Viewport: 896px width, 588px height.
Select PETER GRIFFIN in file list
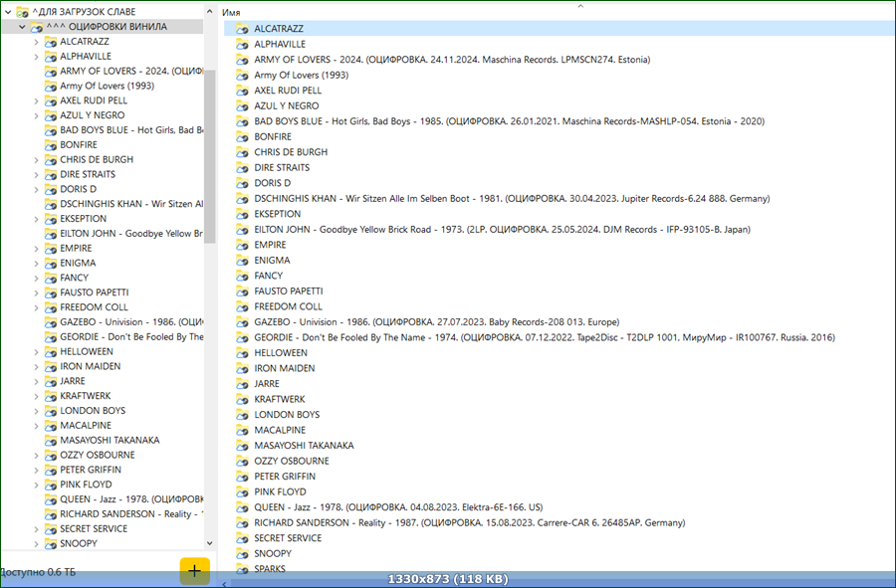(285, 477)
